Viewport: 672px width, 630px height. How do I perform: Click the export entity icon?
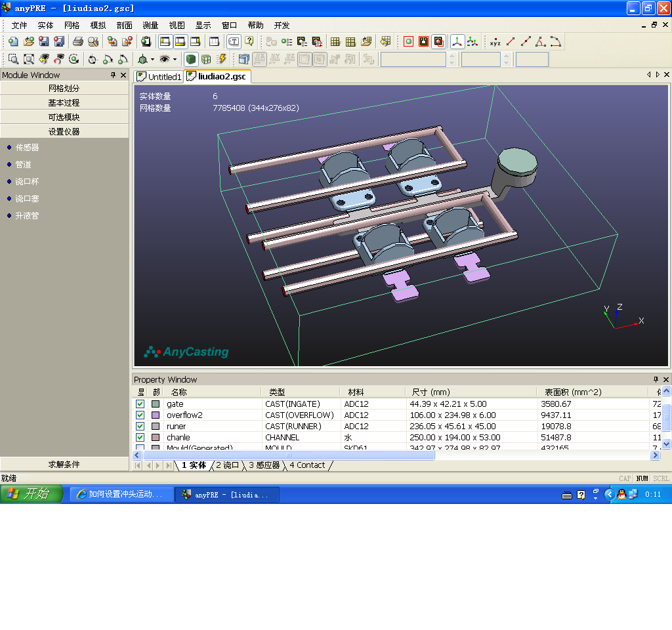click(x=127, y=41)
